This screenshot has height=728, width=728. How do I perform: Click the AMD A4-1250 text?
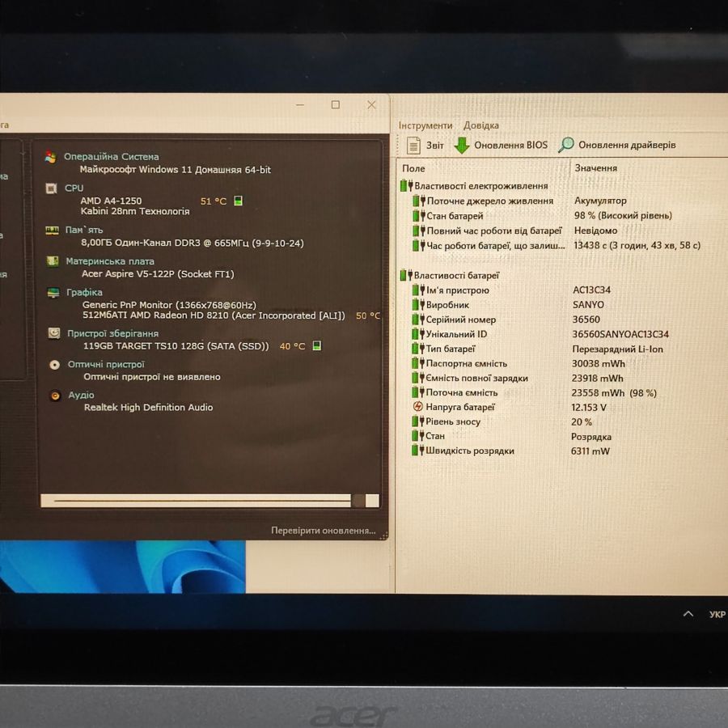pos(111,201)
